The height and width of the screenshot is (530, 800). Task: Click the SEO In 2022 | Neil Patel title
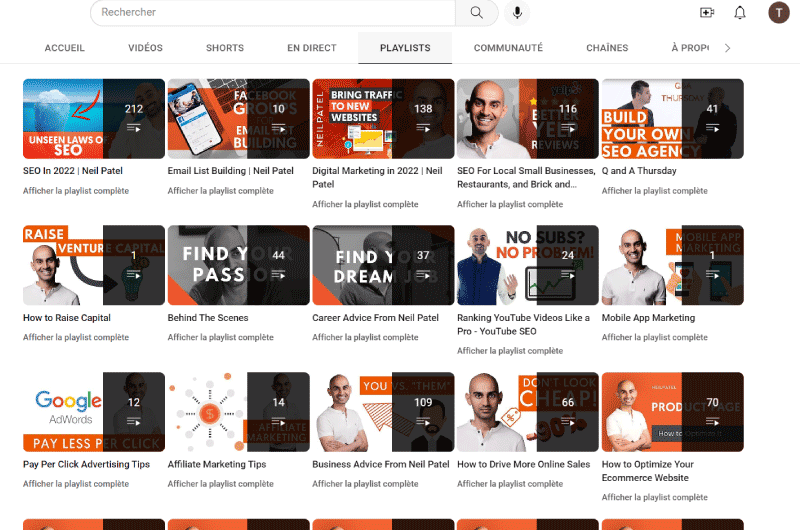tap(72, 171)
